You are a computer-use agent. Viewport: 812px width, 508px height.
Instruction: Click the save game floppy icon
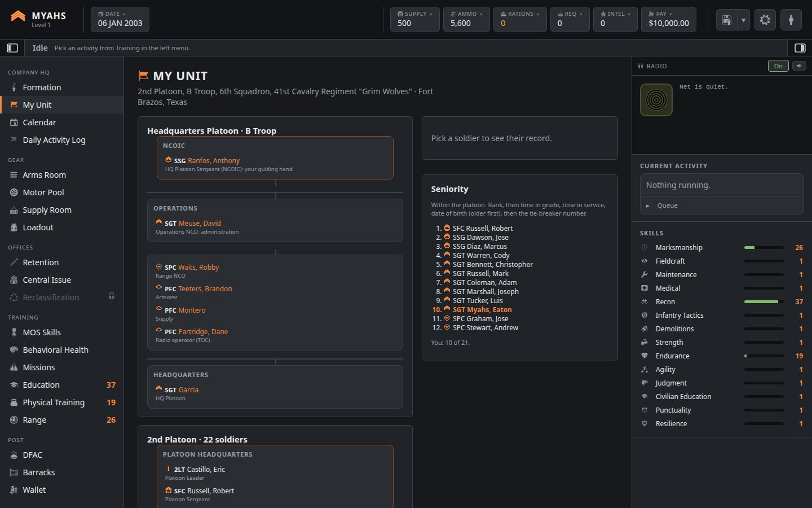726,20
